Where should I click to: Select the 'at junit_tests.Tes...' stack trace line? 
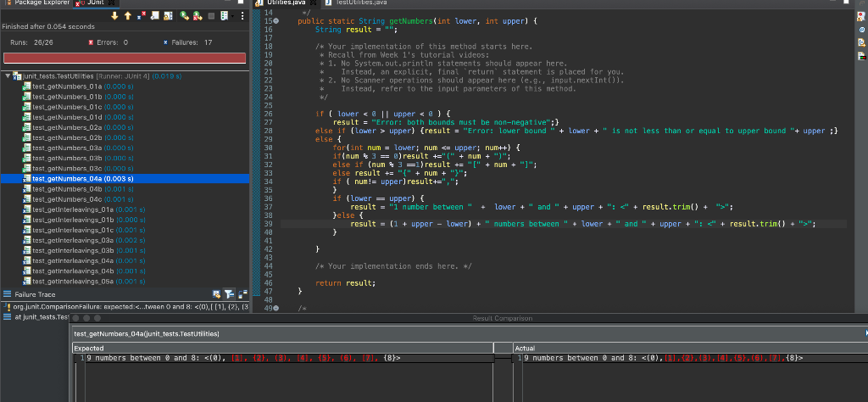coord(36,316)
